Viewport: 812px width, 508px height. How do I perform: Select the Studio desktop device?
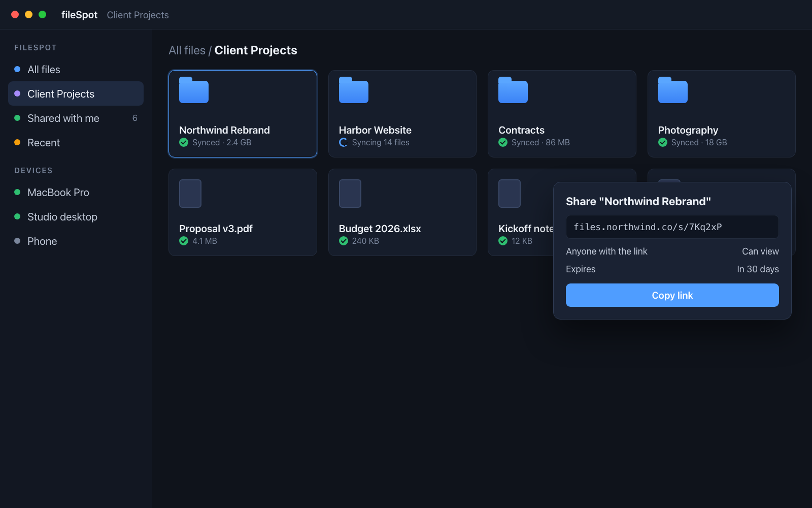(x=76, y=216)
